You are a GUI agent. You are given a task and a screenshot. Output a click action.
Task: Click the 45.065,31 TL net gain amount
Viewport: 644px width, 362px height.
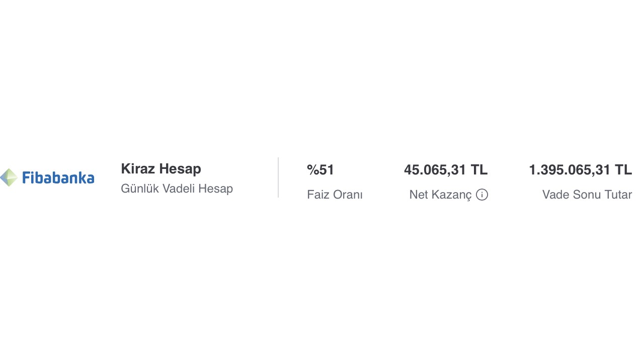pos(446,170)
